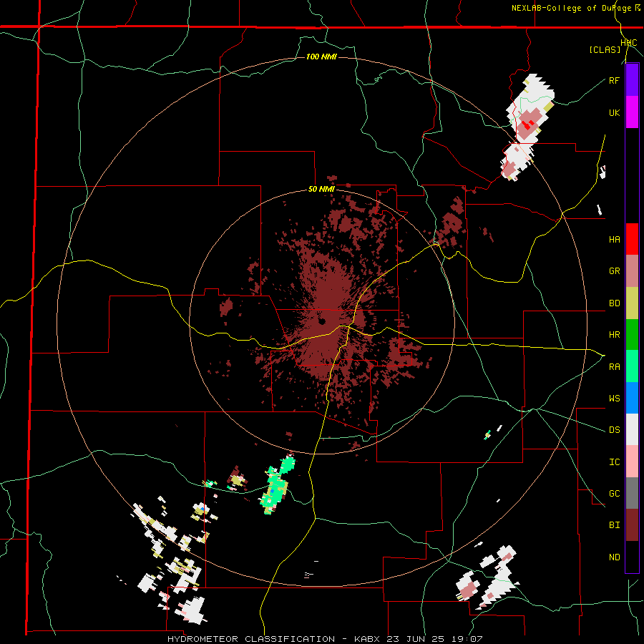Click the IC pink legend swatch
The height and width of the screenshot is (644, 644).
pos(632,462)
